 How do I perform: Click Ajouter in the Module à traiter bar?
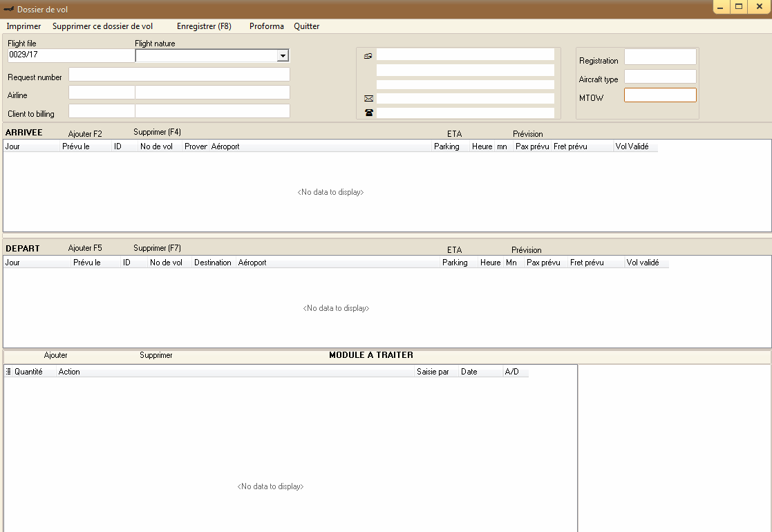(x=56, y=355)
